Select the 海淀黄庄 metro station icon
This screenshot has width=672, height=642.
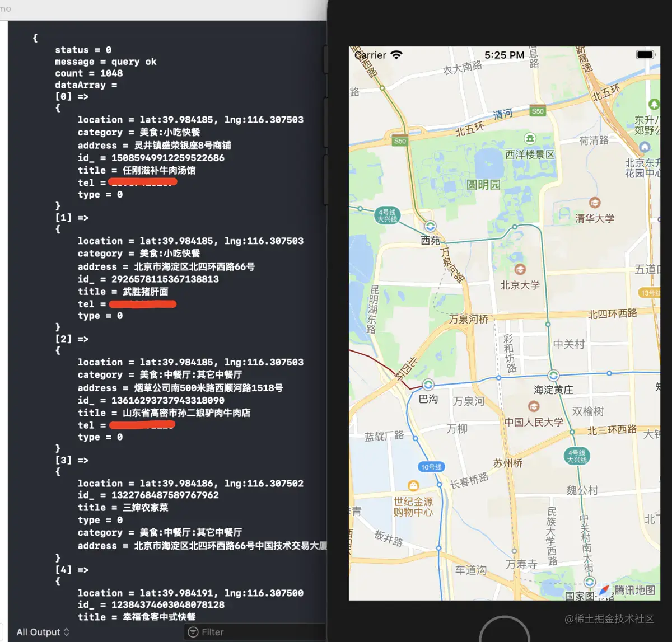(553, 376)
